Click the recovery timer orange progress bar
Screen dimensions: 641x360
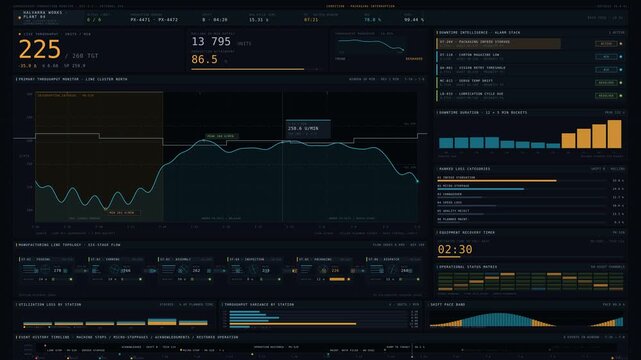point(449,257)
